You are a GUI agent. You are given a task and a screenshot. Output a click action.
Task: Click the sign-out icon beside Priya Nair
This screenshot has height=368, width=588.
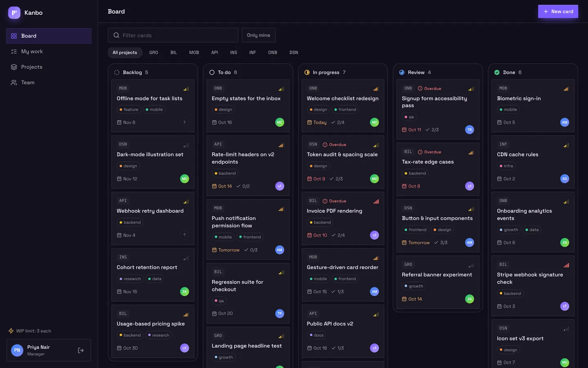(x=81, y=350)
